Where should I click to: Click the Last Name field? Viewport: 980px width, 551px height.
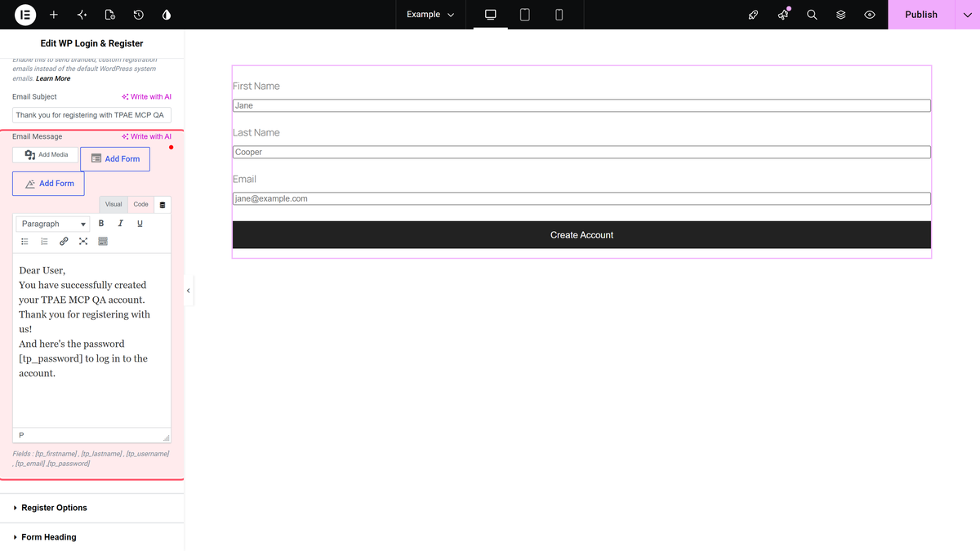click(581, 152)
